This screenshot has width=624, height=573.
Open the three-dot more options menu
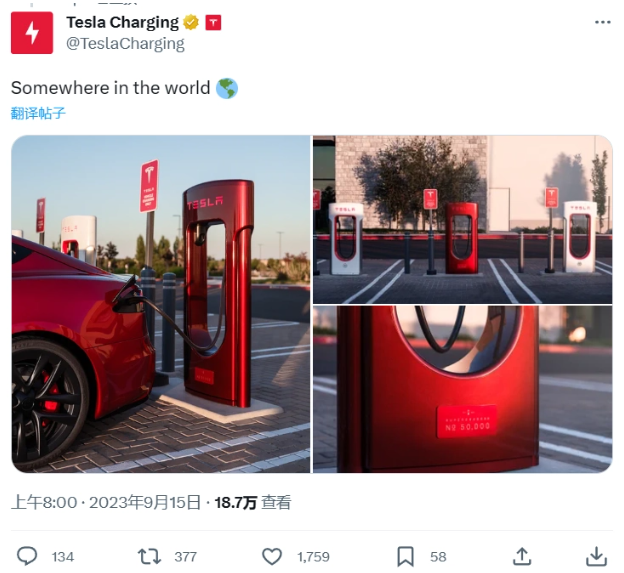[x=603, y=22]
